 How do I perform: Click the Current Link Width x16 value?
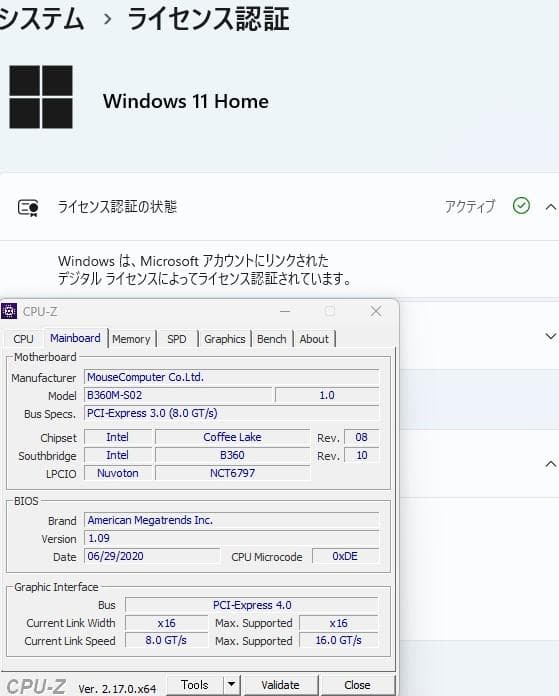coord(167,623)
